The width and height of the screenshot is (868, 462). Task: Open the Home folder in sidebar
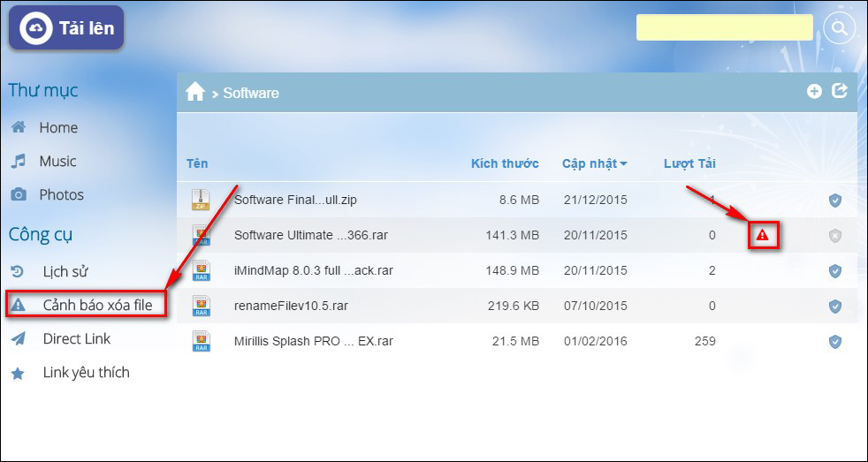pos(57,128)
